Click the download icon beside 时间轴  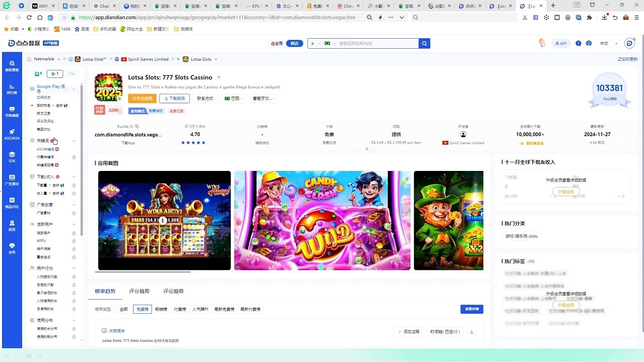pyautogui.click(x=471, y=332)
